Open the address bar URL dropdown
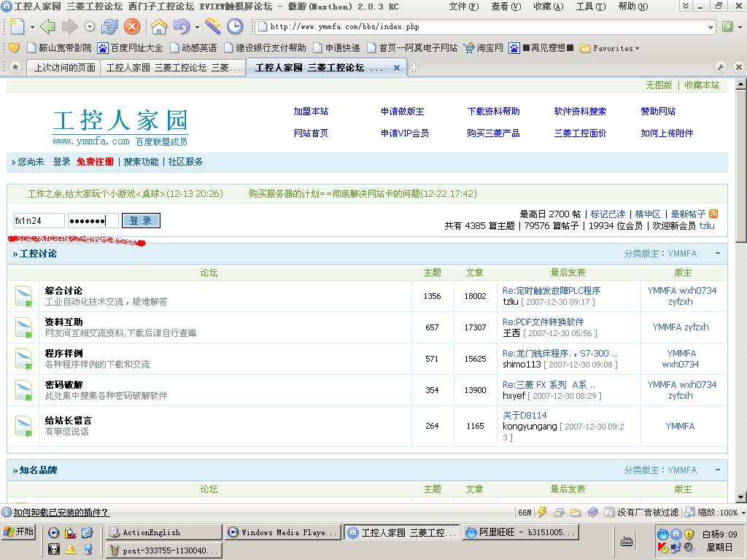The width and height of the screenshot is (747, 560). (711, 27)
